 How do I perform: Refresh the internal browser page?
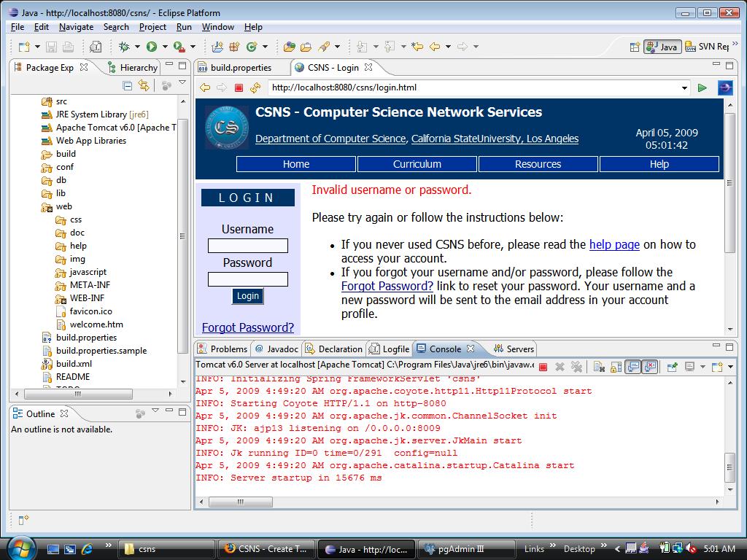coord(255,87)
